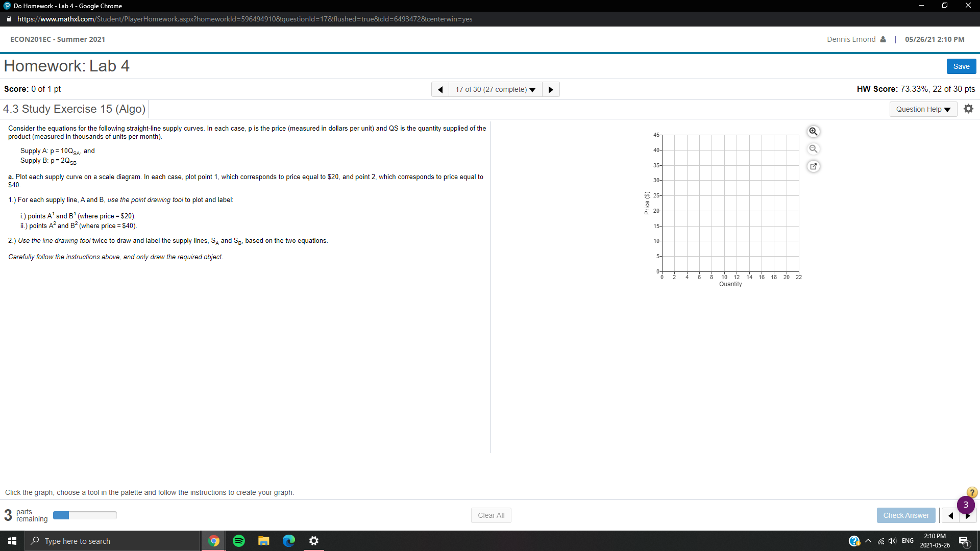Screen dimensions: 980x551
Task: Zoom out of the graph
Action: [813, 148]
